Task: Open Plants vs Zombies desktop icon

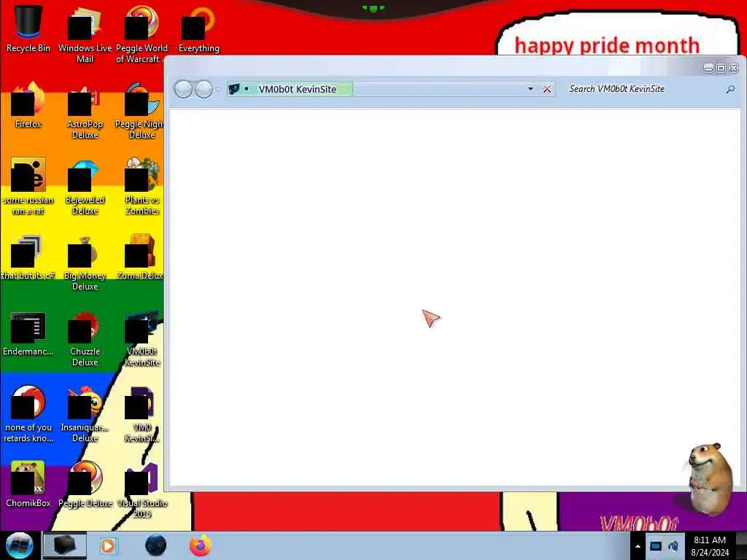Action: [142, 186]
